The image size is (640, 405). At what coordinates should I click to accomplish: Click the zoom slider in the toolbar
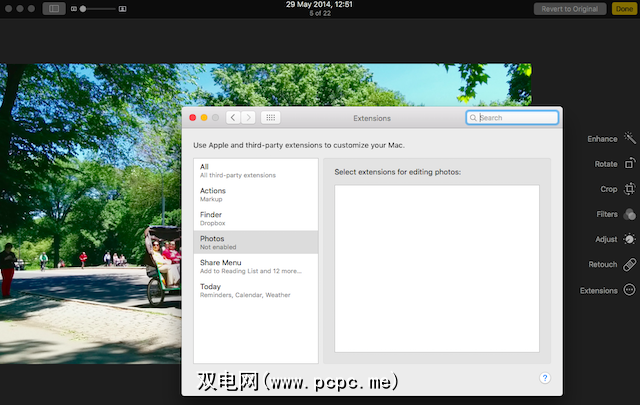(x=98, y=9)
